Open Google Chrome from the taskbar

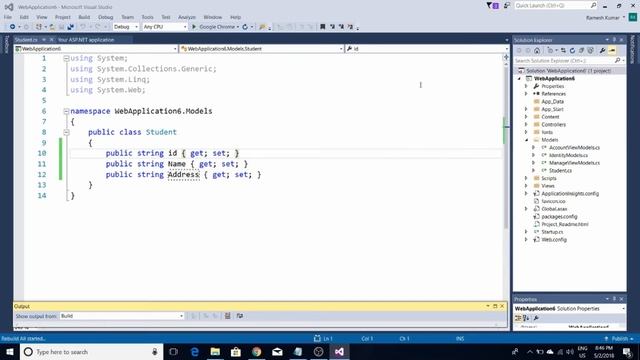(256, 352)
